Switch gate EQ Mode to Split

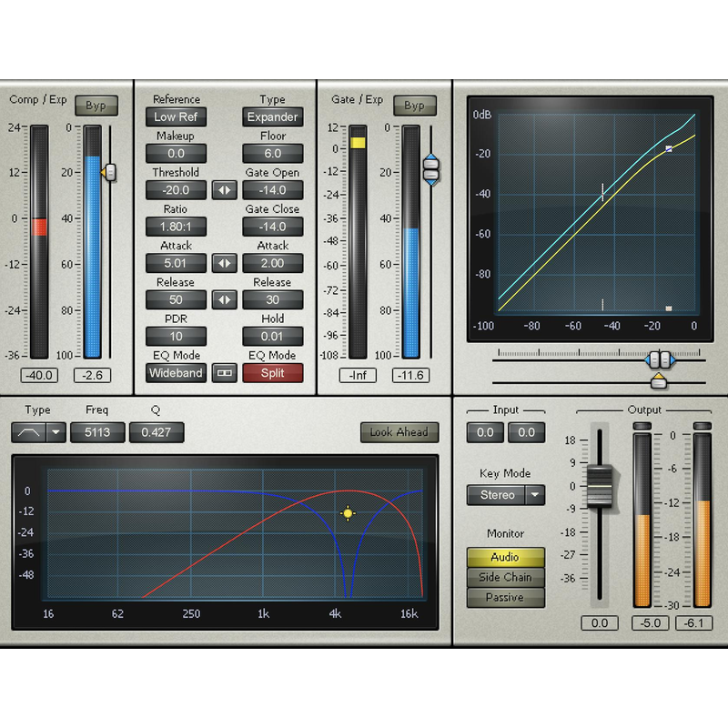273,373
